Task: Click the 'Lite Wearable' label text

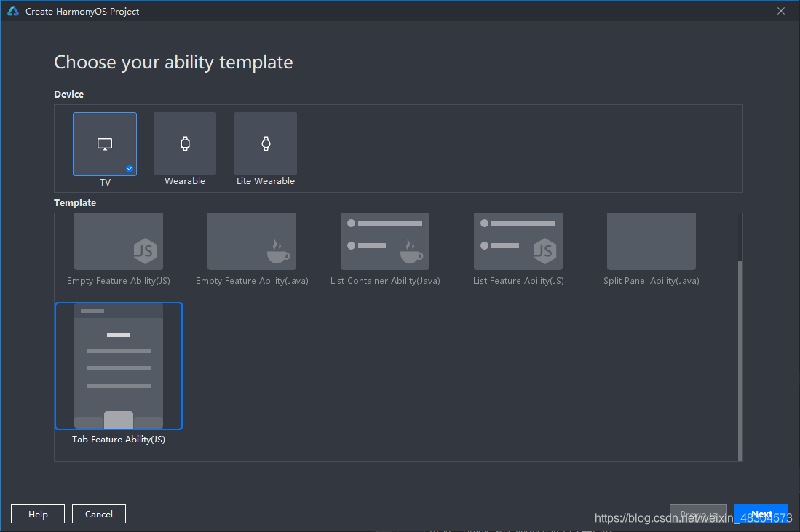Action: pos(265,181)
